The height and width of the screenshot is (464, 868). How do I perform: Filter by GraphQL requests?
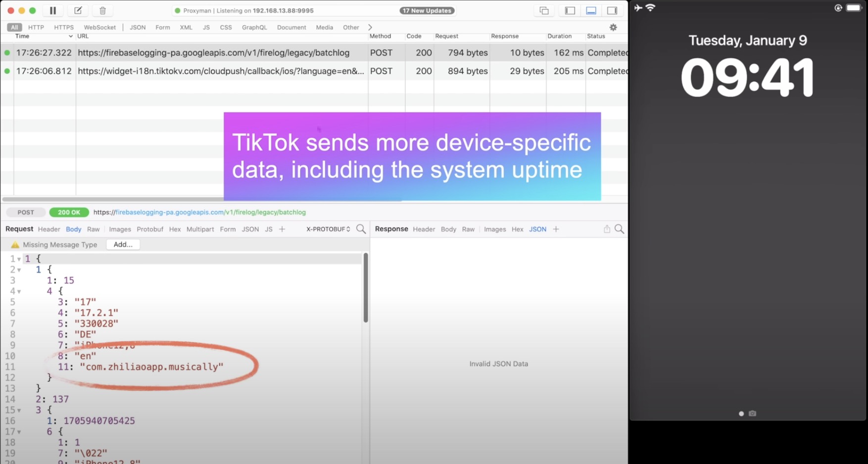click(x=254, y=27)
